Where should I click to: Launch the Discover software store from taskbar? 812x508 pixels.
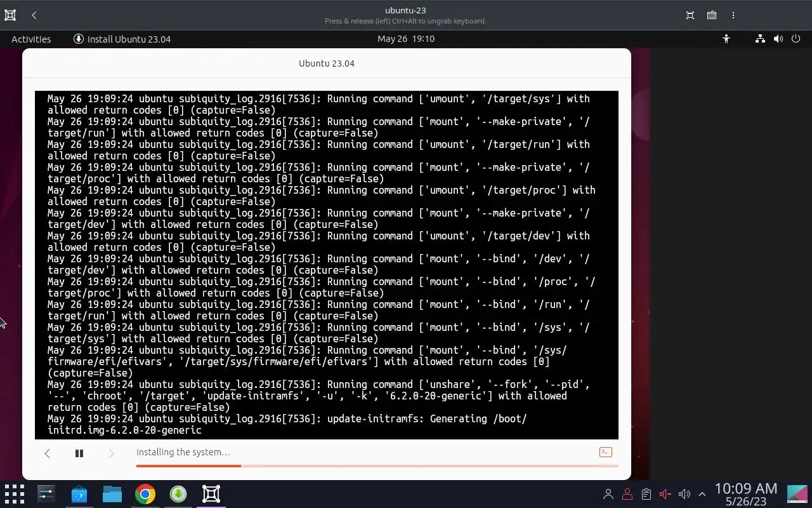tap(79, 494)
